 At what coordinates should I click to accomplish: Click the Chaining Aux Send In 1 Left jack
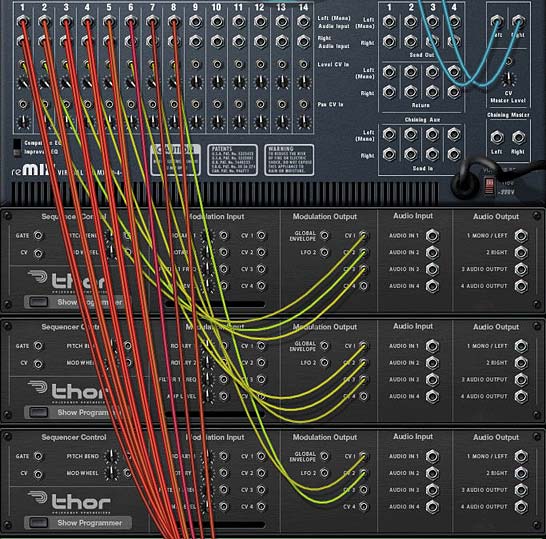click(389, 134)
